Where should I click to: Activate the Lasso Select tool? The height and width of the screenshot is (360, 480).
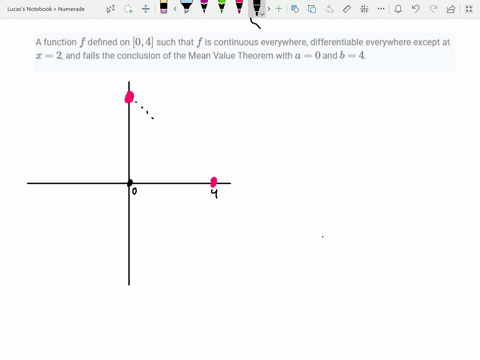click(x=128, y=9)
